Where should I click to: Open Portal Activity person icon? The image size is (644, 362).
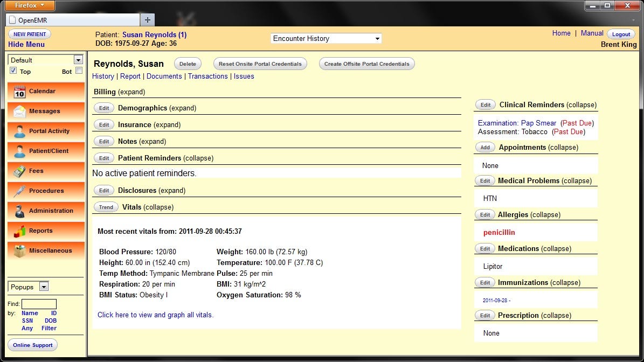pyautogui.click(x=19, y=131)
